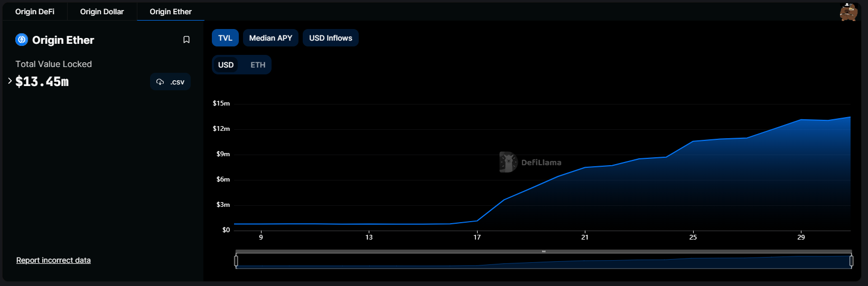
Task: Open the user avatar in top-right corner
Action: (848, 12)
